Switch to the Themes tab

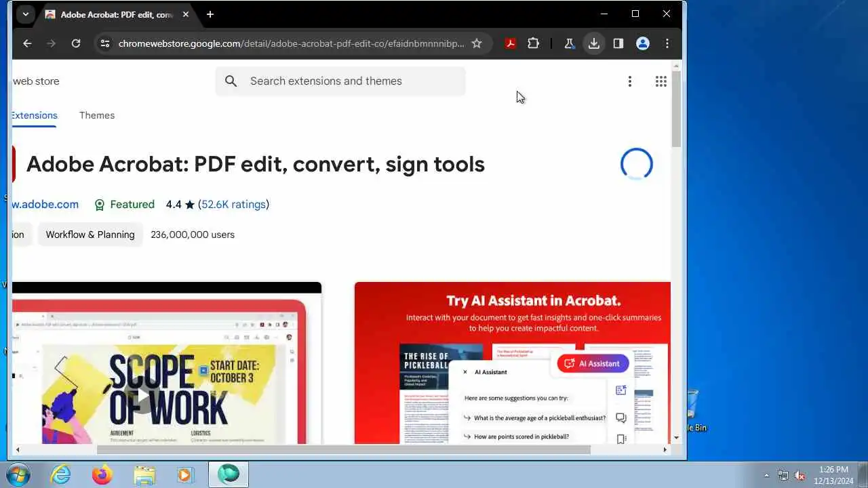pos(97,115)
